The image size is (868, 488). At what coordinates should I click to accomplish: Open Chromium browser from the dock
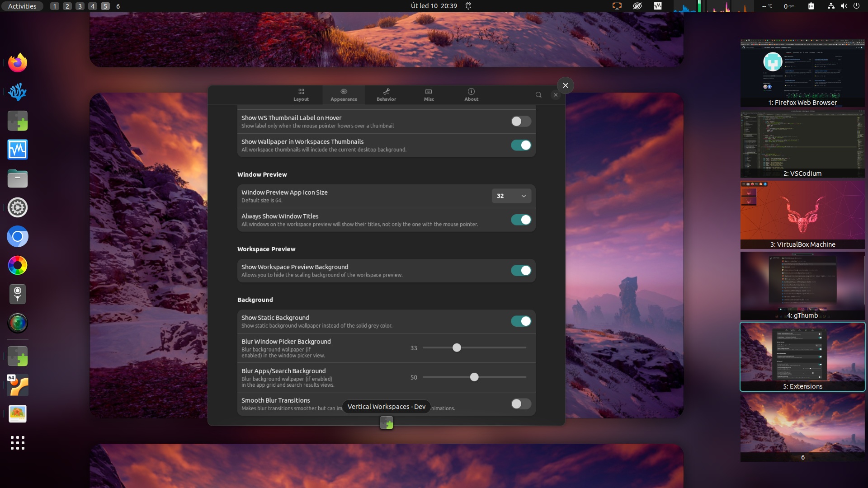point(18,236)
